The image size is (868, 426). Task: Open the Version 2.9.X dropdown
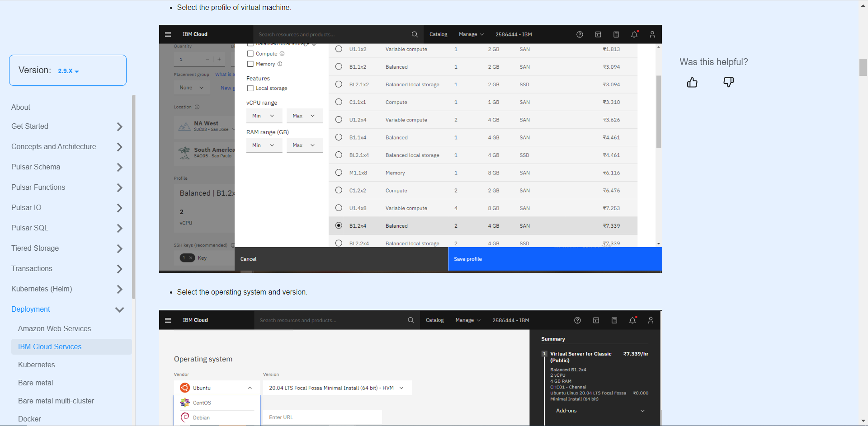coord(68,71)
